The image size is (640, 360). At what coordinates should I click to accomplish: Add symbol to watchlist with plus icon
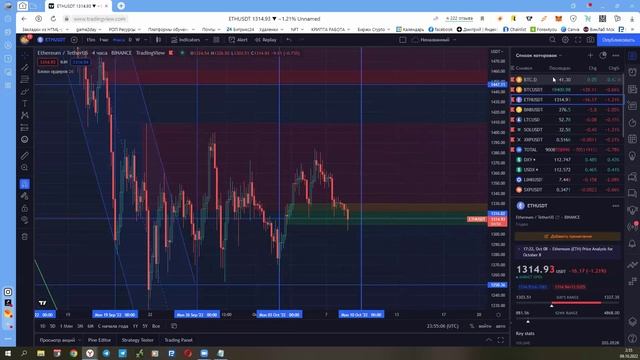pyautogui.click(x=590, y=55)
